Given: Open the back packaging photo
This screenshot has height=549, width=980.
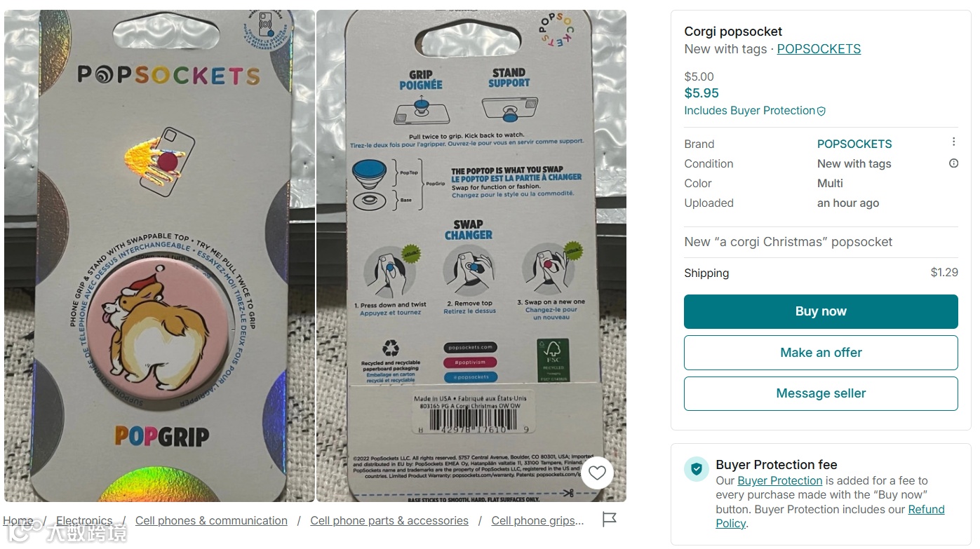Looking at the screenshot, I should coord(471,255).
